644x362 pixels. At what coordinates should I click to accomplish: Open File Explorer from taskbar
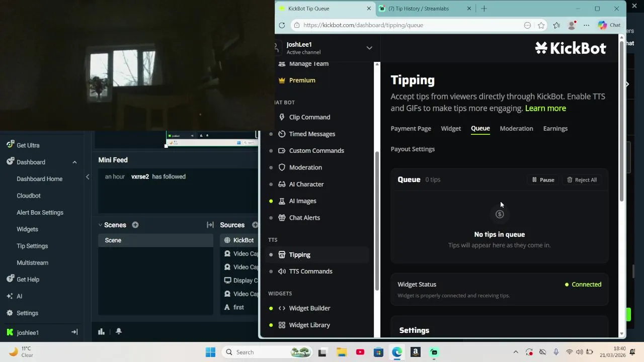(x=341, y=352)
